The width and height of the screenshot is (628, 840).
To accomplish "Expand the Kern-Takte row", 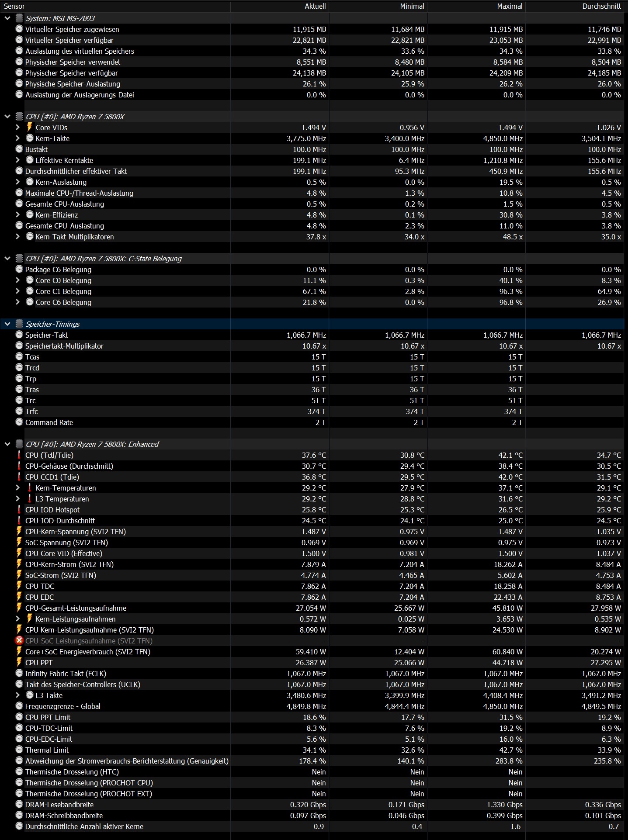I will point(17,138).
